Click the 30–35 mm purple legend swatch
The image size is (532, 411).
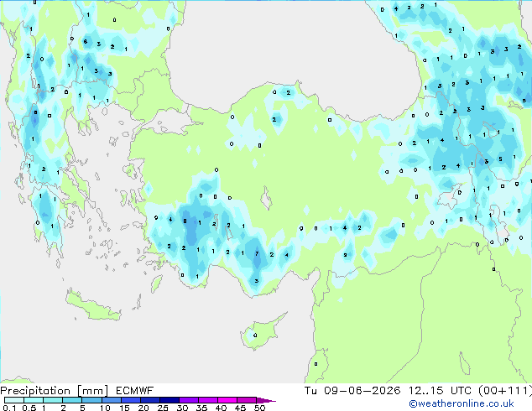pyautogui.click(x=189, y=400)
